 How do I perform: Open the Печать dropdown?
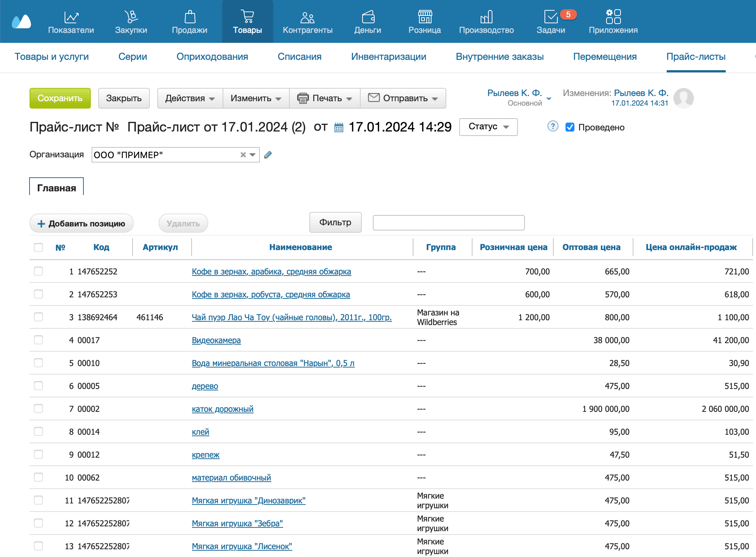pyautogui.click(x=325, y=98)
